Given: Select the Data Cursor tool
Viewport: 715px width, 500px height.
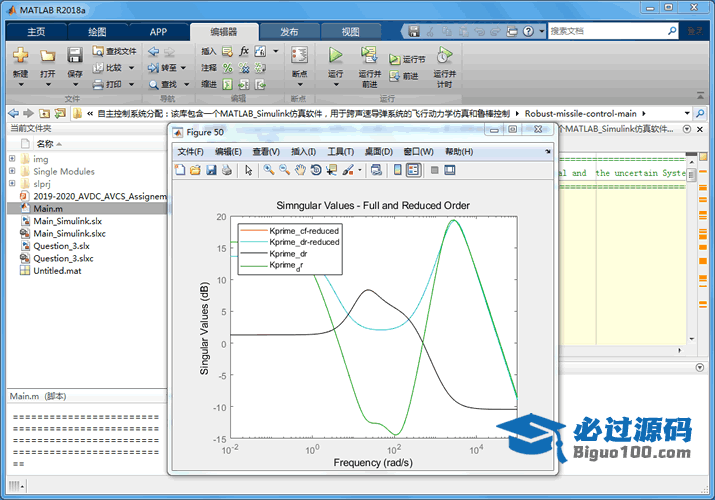Looking at the screenshot, I should 332,170.
